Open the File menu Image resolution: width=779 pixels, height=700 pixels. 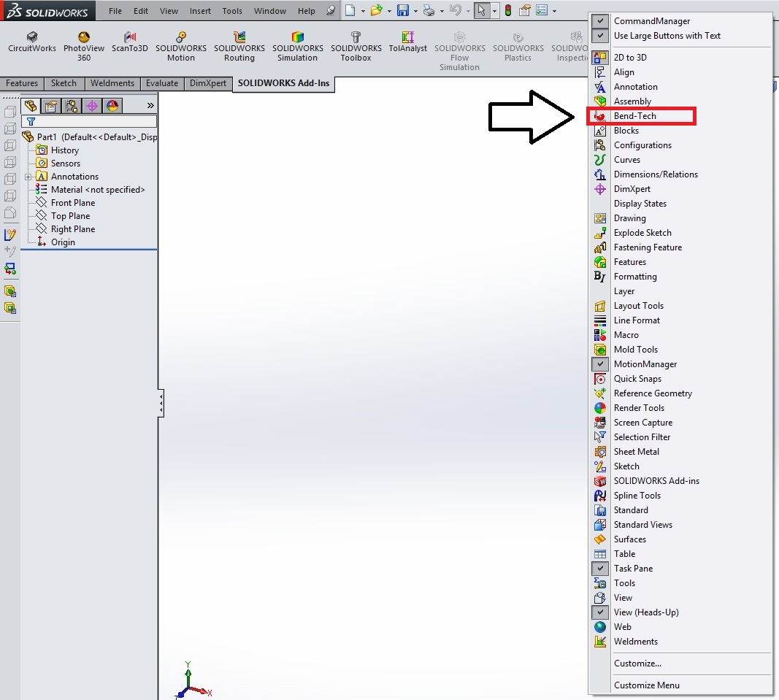115,11
